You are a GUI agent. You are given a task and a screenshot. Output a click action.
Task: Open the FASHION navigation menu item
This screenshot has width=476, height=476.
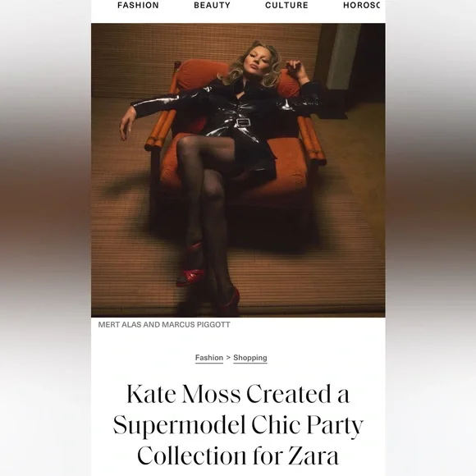click(138, 5)
